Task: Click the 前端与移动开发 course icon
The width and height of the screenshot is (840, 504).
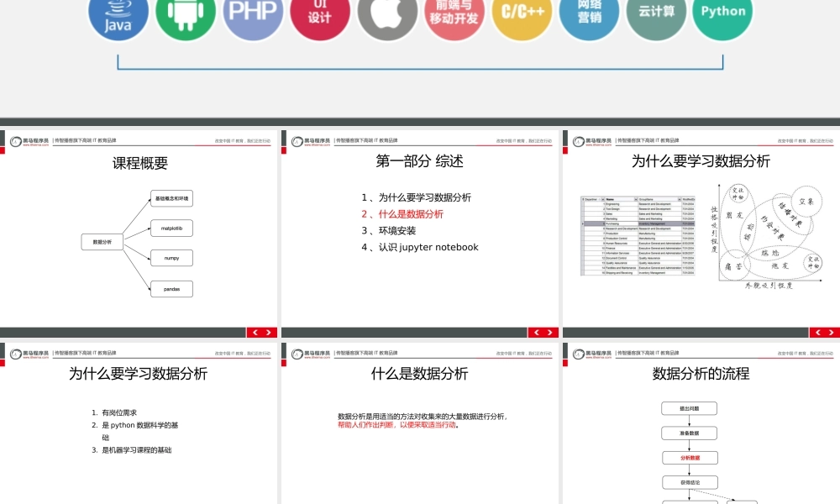Action: (454, 14)
